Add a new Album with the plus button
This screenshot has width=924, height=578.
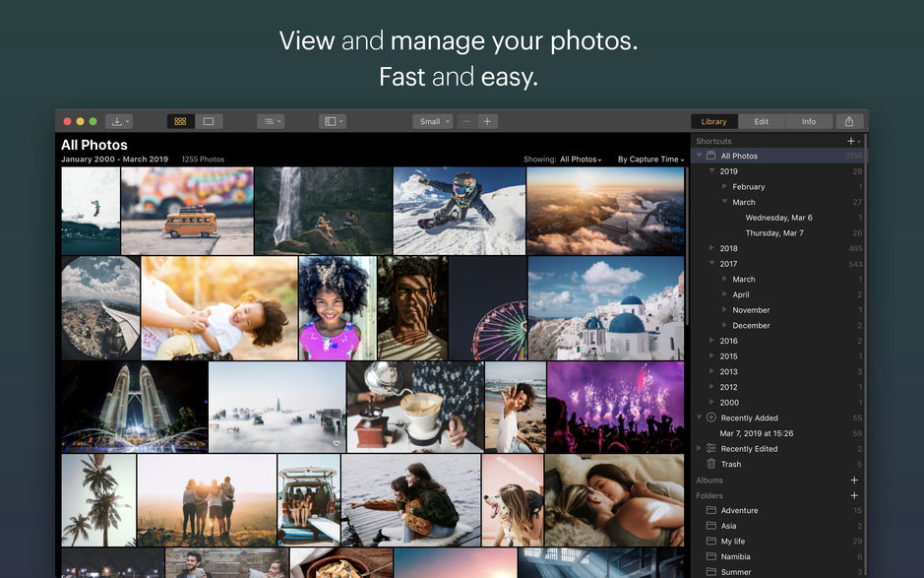click(x=855, y=480)
